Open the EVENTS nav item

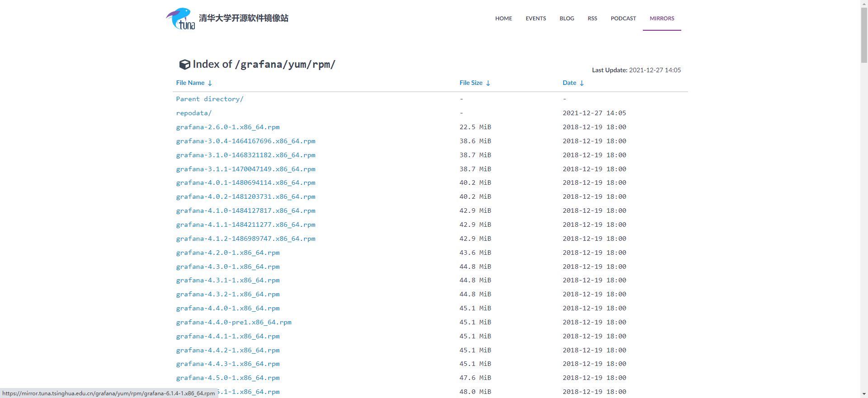tap(536, 19)
